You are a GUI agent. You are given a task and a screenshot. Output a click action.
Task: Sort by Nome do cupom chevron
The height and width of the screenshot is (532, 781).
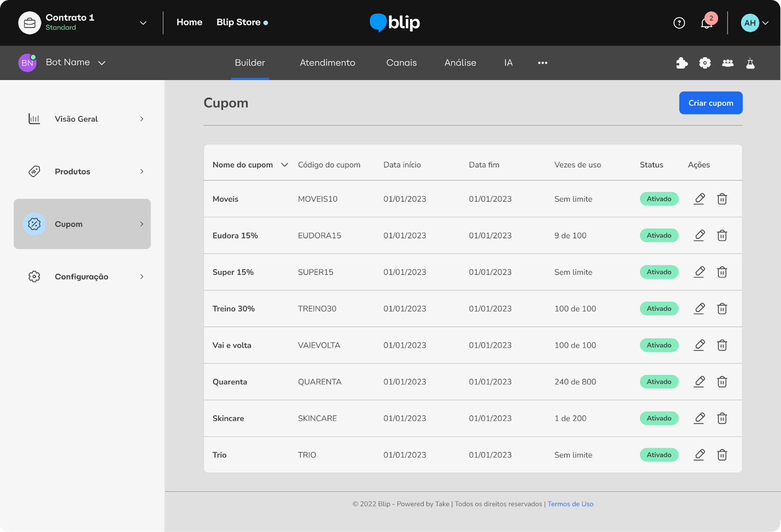pos(285,165)
